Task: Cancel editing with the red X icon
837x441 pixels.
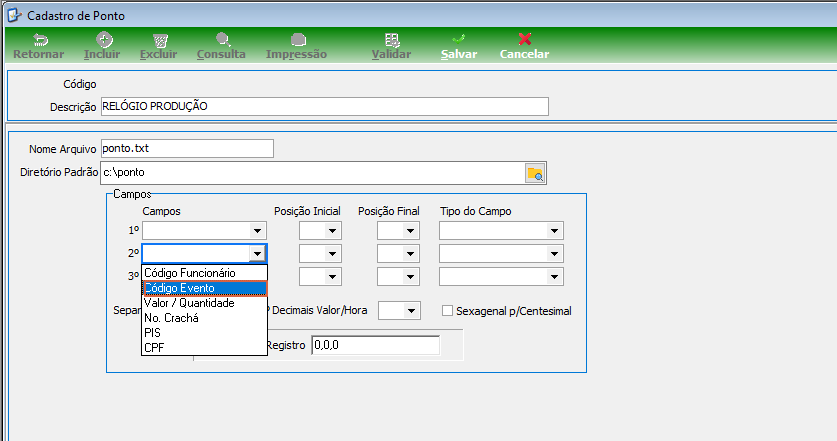Action: (525, 39)
